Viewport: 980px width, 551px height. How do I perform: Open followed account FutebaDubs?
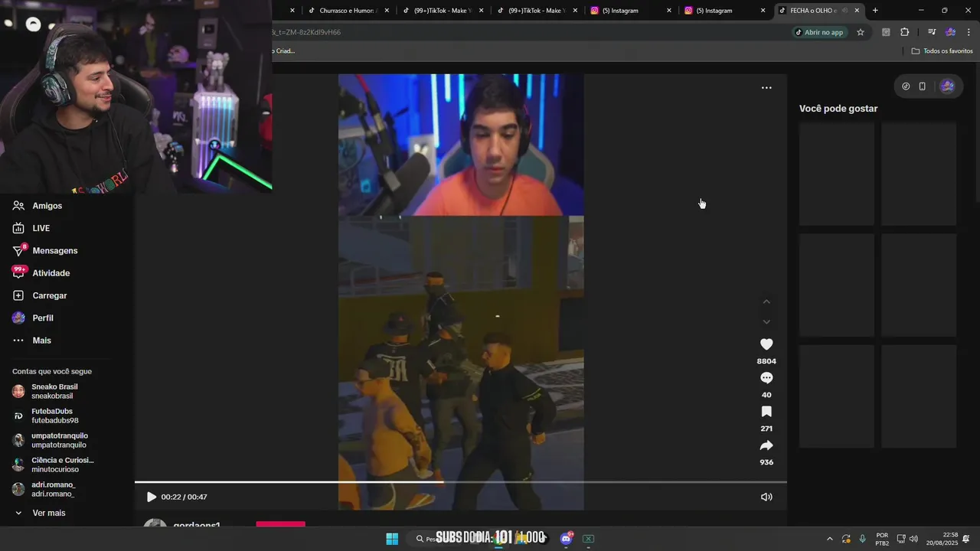tap(54, 416)
